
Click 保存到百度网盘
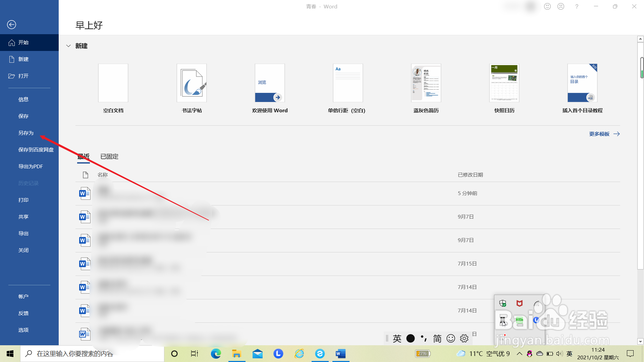tap(29, 150)
